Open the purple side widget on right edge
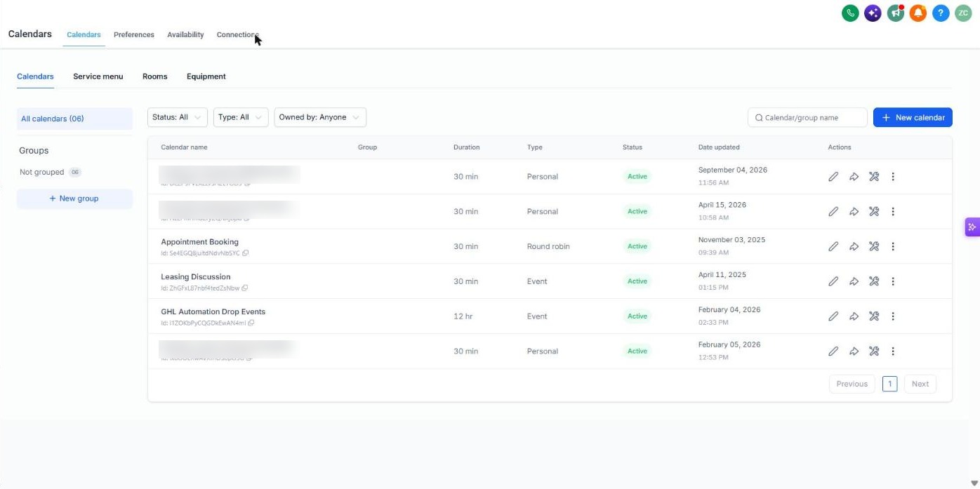Screen dimensions: 980x489 coord(972,227)
